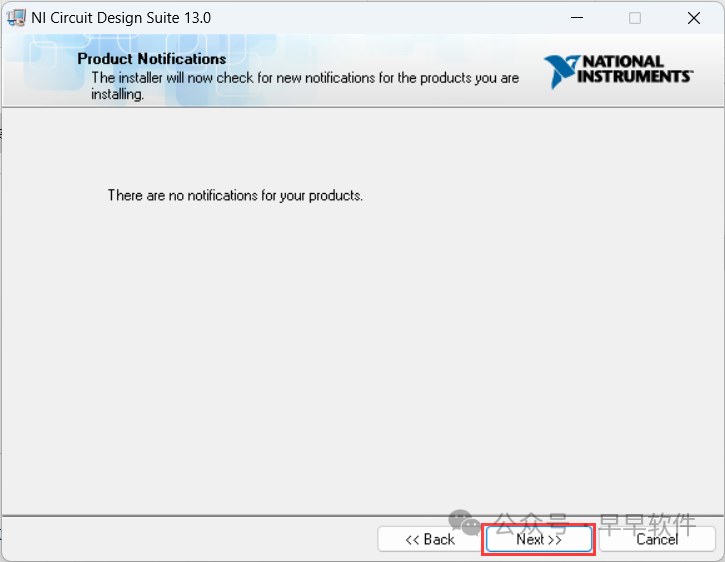Click the Next >> button
The width and height of the screenshot is (725, 562).
tap(539, 539)
